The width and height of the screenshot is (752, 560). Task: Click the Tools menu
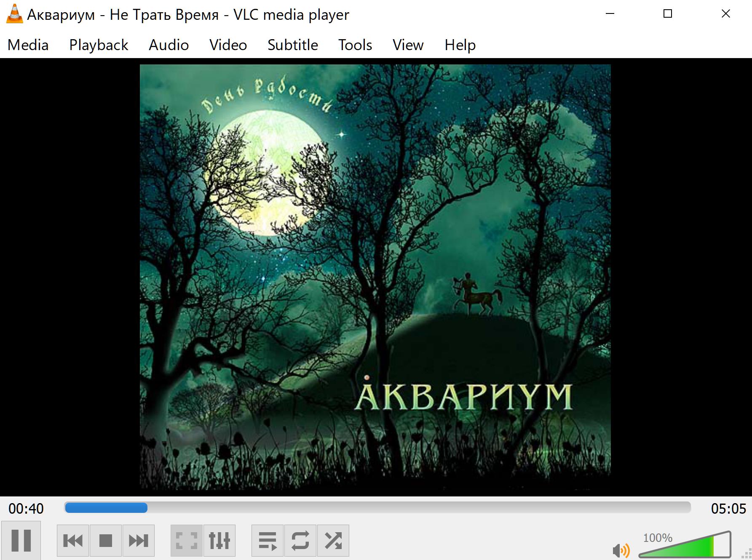tap(355, 45)
